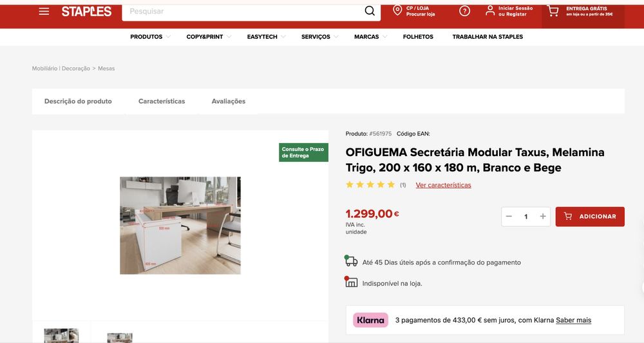Open TRABALHAR NA STAPLES menu item

coord(488,37)
